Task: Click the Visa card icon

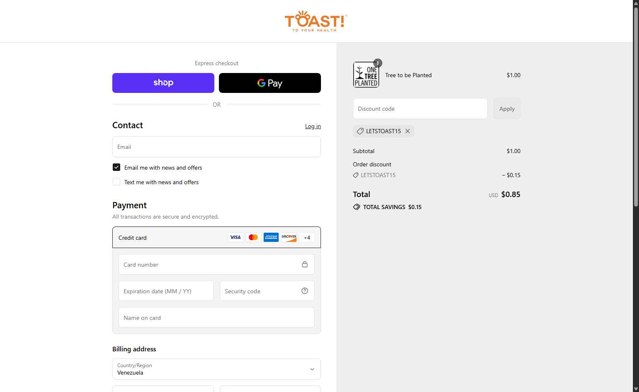Action: click(235, 237)
